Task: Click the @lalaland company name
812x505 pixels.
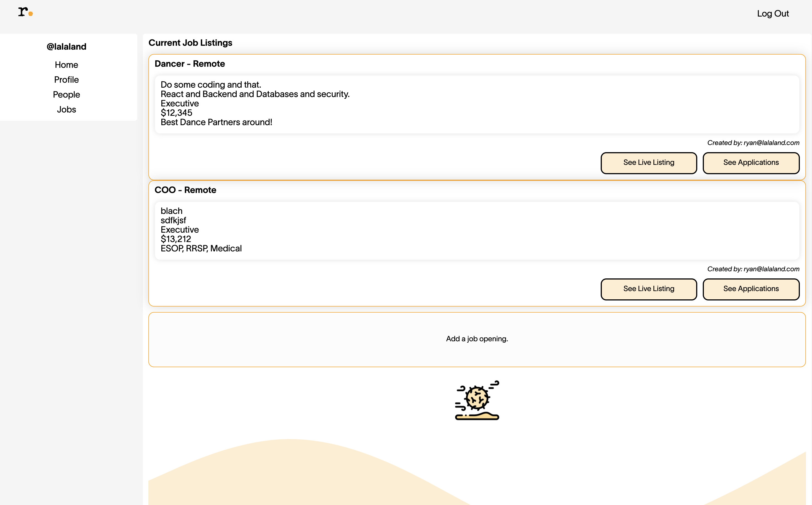Action: click(66, 46)
